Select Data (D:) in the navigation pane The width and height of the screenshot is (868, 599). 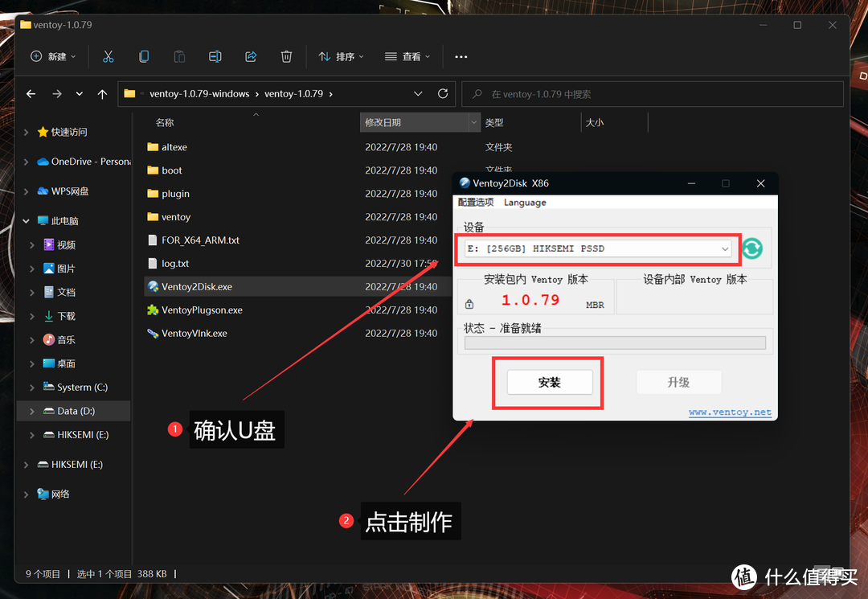pos(76,411)
